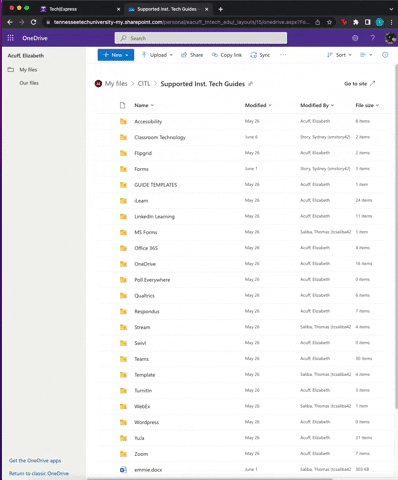The image size is (398, 480).
Task: Switch to the TechExpress browser tab
Action: 63,9
